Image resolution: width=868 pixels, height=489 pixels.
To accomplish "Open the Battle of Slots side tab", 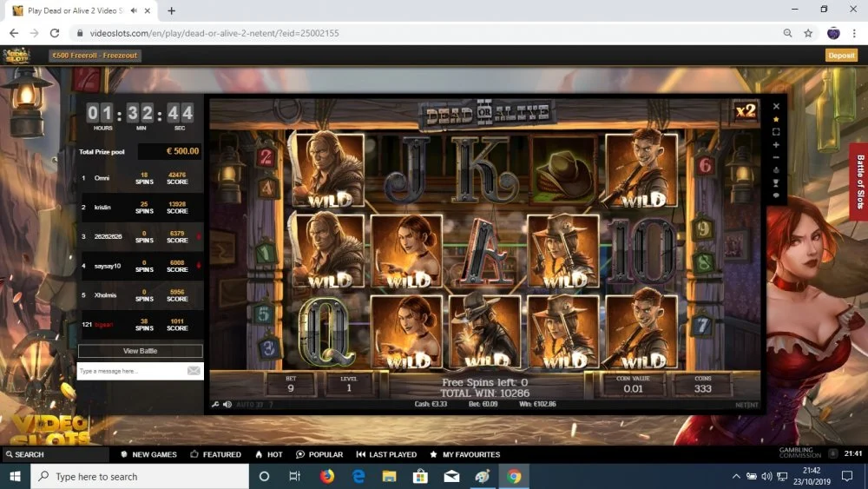I will pos(859,182).
